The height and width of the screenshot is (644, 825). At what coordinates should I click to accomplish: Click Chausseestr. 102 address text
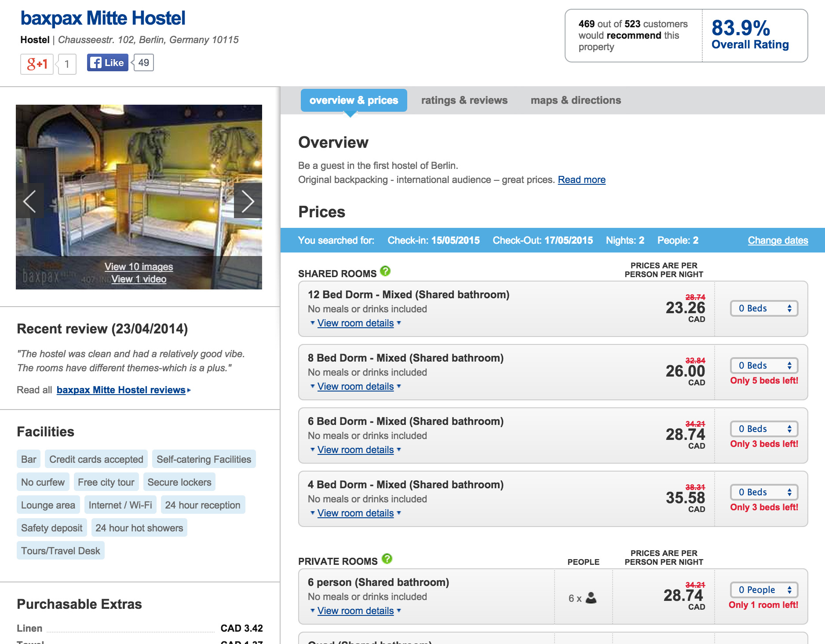tap(148, 40)
